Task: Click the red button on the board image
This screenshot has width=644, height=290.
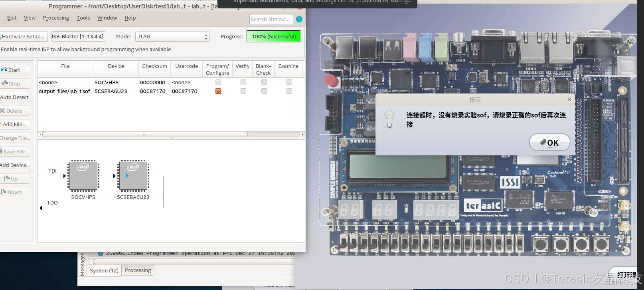Action: click(x=331, y=80)
